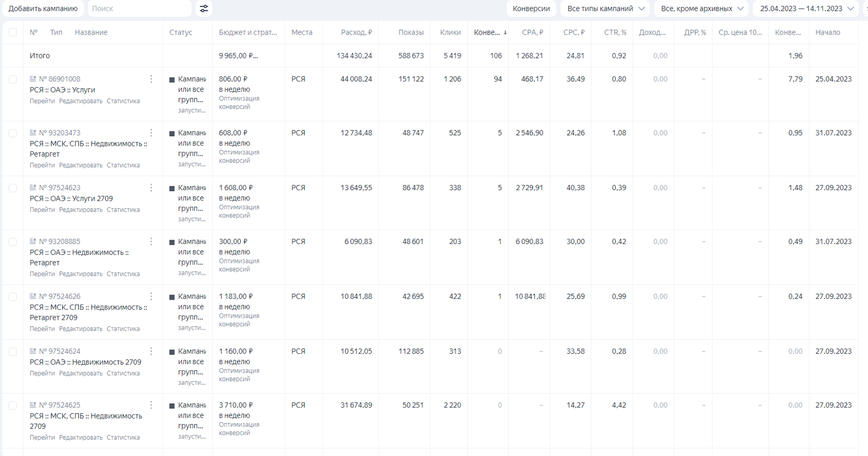Click the status square icon of campaign № 97524624

point(171,351)
